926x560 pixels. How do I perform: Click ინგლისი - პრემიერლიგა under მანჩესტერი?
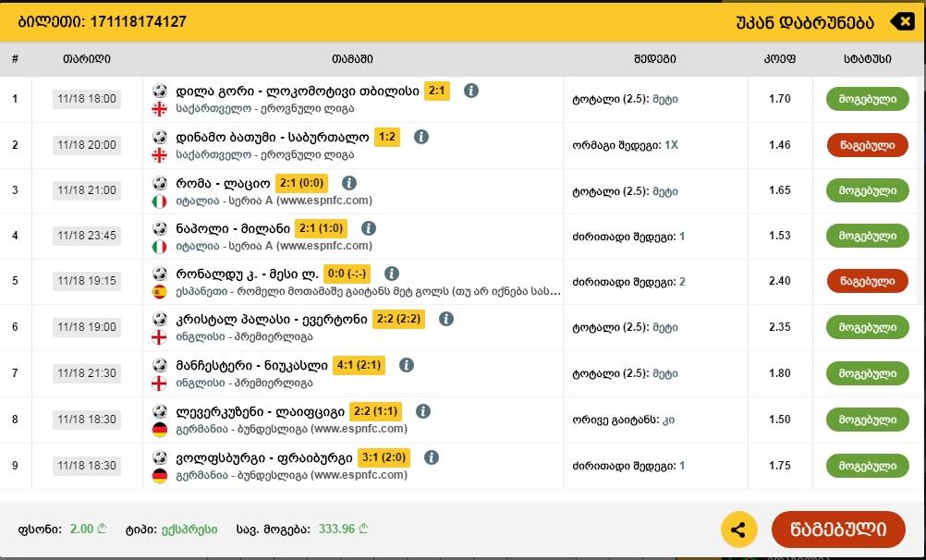245,383
